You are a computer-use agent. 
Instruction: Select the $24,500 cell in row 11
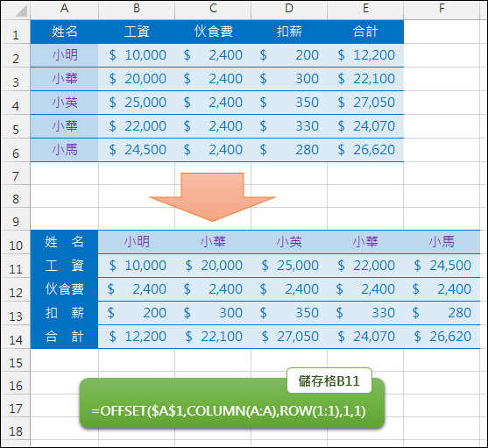[442, 266]
